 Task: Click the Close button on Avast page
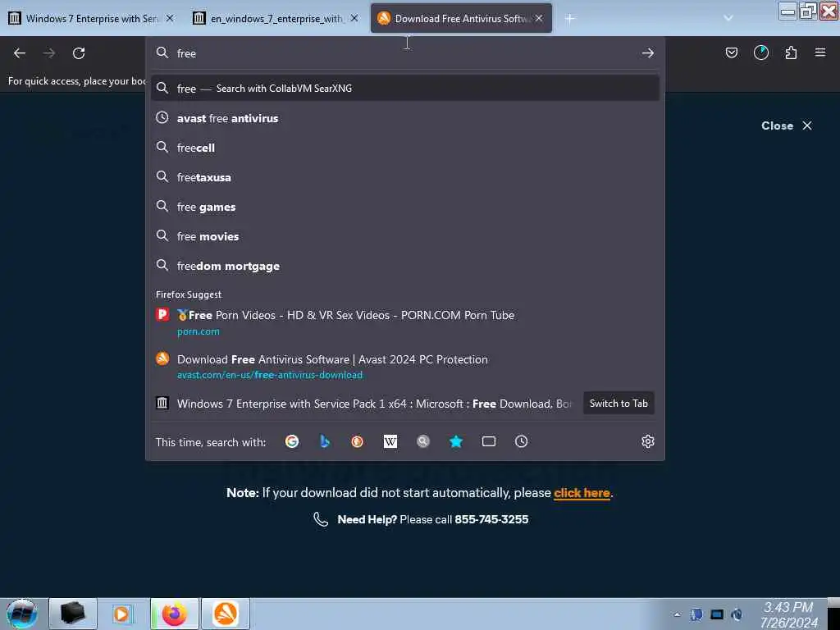[787, 126]
